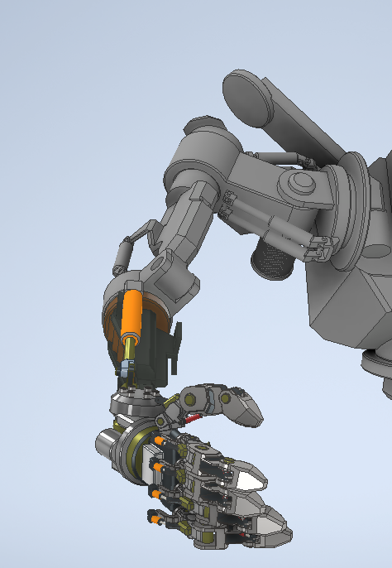Select the red spring on the thumb
This screenshot has height=568, width=392.
click(193, 418)
